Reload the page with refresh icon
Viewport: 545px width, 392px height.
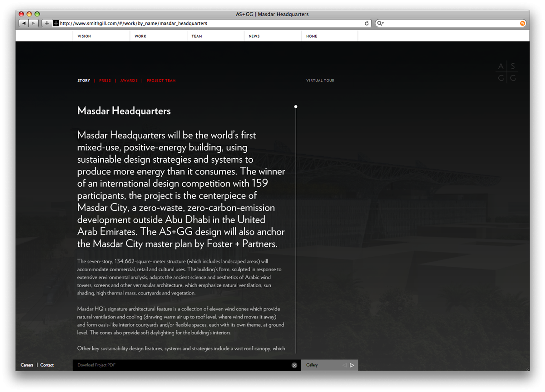pyautogui.click(x=366, y=23)
